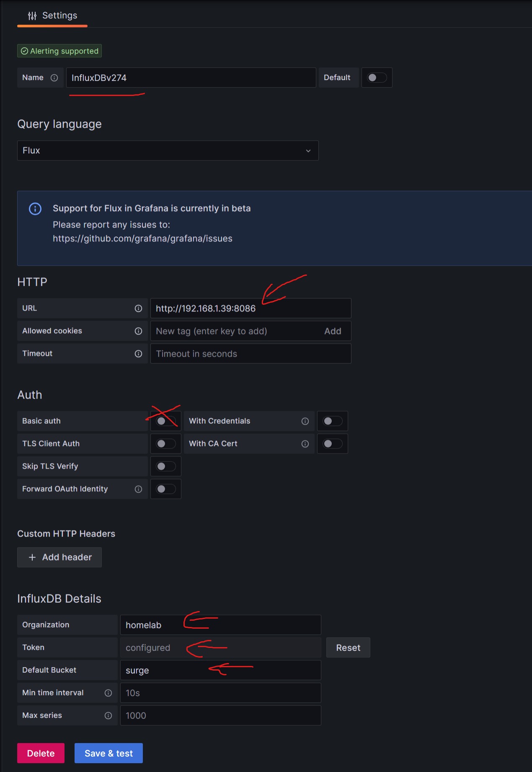Click the With CA Cert info icon
Screen dimensions: 532x772
[305, 444]
